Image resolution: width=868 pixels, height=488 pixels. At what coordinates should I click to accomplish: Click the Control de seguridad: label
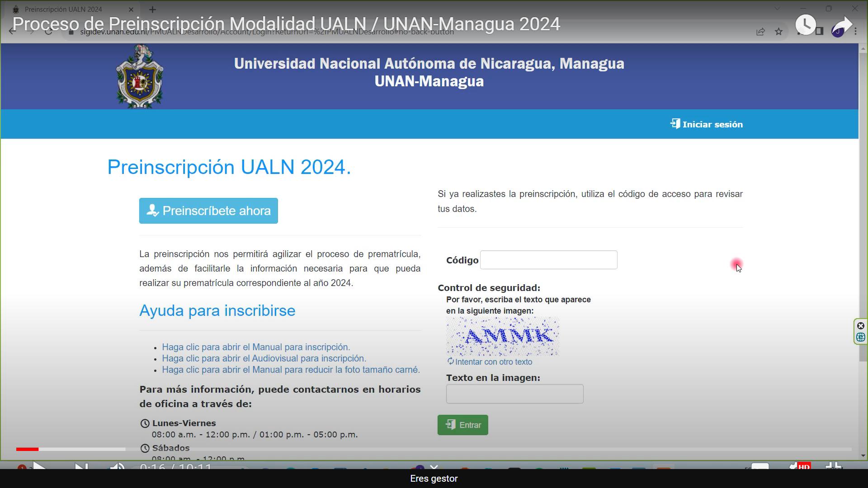(x=489, y=288)
